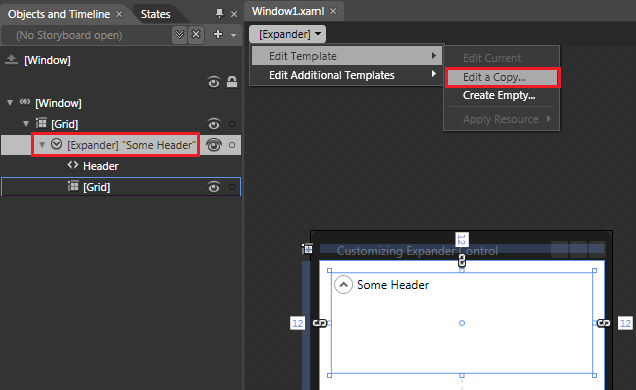Image resolution: width=636 pixels, height=390 pixels.
Task: Close the Window1.xaml tab
Action: point(333,11)
